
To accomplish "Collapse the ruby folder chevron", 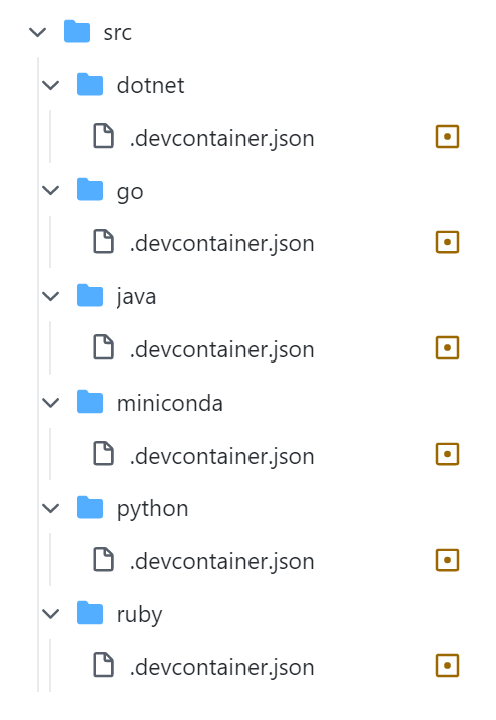I will tap(51, 614).
